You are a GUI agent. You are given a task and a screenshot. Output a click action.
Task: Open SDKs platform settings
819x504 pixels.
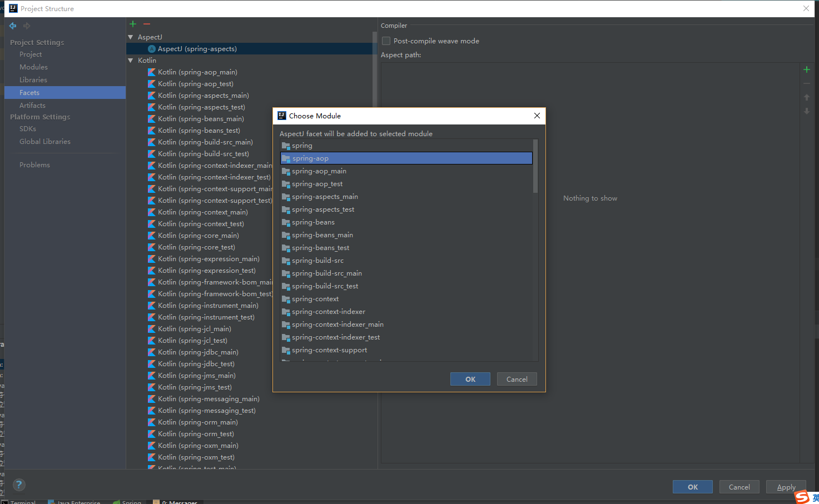tap(28, 129)
